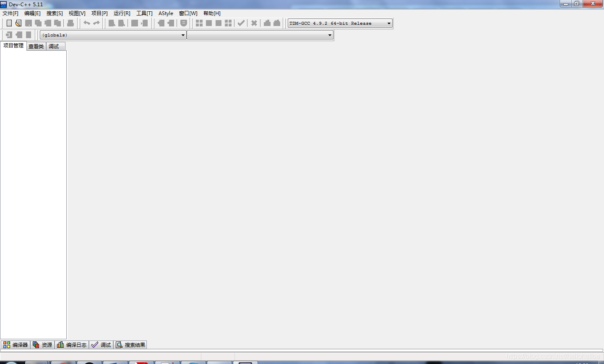This screenshot has height=364, width=604.
Task: Open the bottom 调试 tab with checkmark
Action: (101, 345)
